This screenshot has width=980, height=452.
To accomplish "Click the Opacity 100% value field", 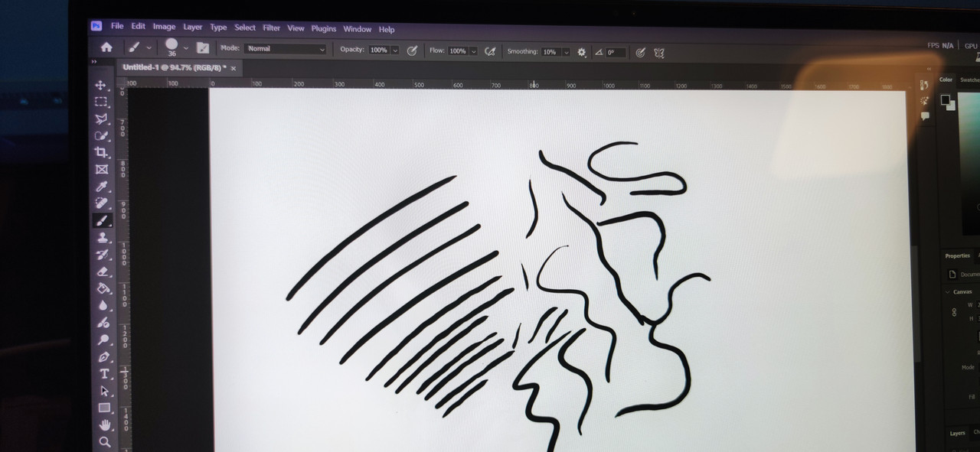I will click(378, 50).
